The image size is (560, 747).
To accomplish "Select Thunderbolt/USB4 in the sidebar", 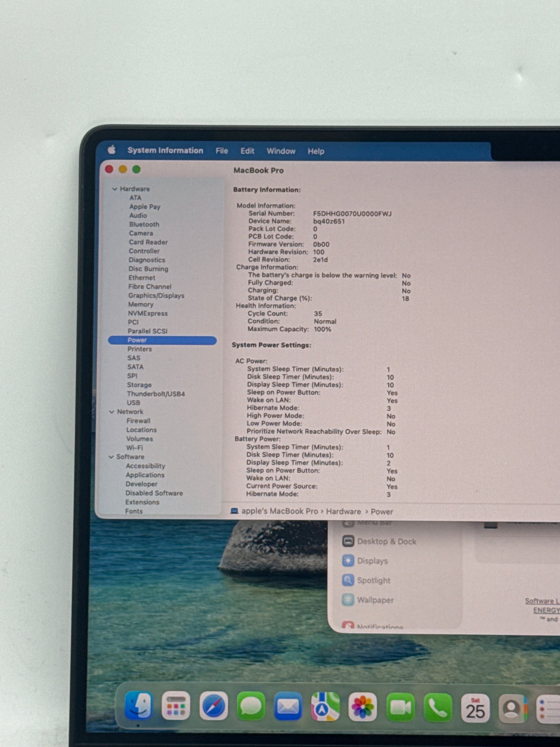I will click(156, 394).
